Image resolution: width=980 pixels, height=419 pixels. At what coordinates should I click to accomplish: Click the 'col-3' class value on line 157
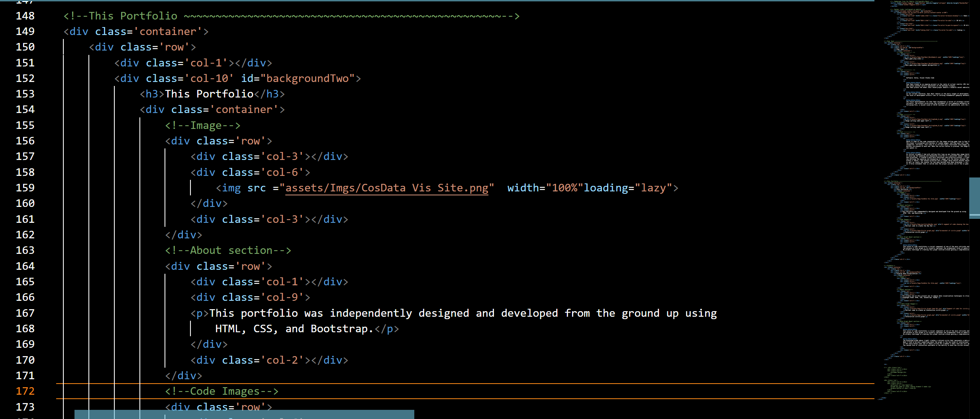[282, 156]
